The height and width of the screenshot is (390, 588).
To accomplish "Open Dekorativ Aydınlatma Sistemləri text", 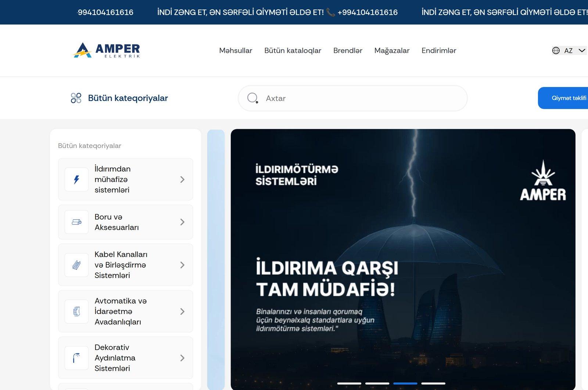I will pos(115,358).
